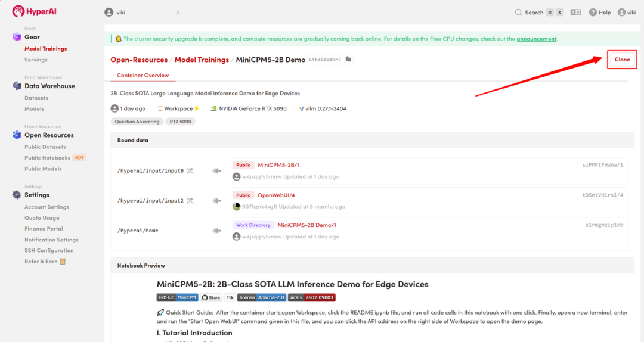Click the text tD5ntVH1rsl/4

click(602, 195)
